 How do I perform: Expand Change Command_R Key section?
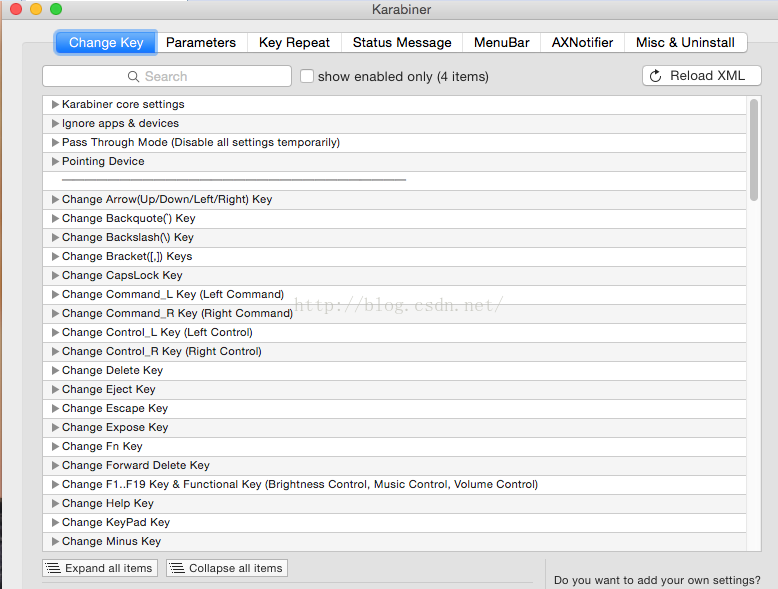tap(56, 314)
